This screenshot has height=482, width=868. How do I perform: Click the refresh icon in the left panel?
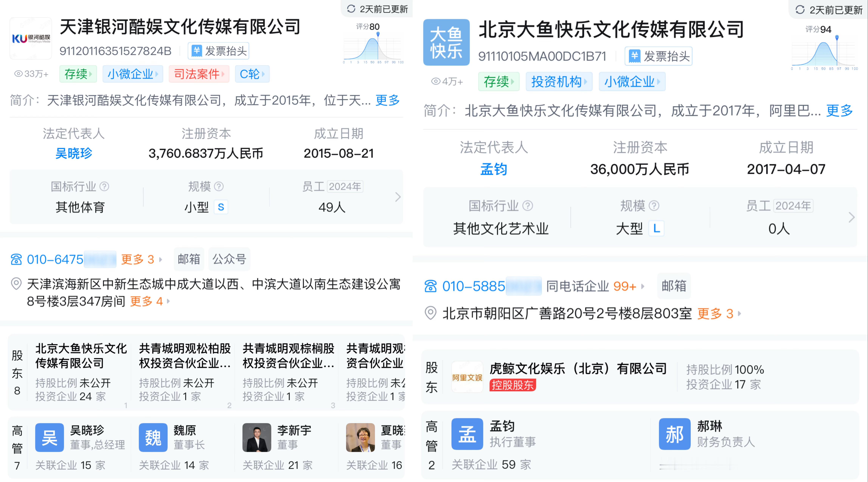coord(351,9)
